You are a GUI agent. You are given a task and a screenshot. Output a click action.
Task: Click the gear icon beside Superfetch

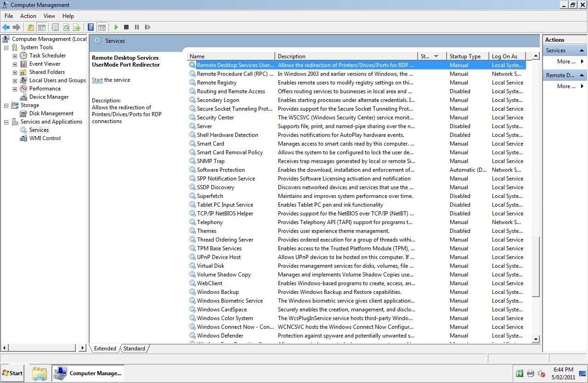[x=192, y=196]
